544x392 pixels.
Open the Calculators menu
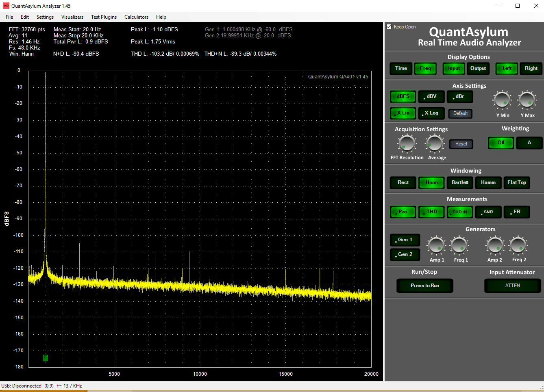[136, 17]
